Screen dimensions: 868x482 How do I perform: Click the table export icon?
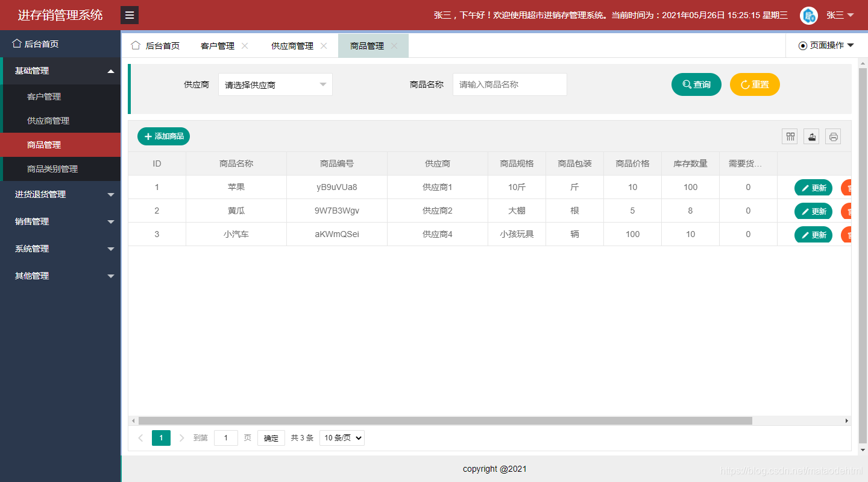(811, 136)
